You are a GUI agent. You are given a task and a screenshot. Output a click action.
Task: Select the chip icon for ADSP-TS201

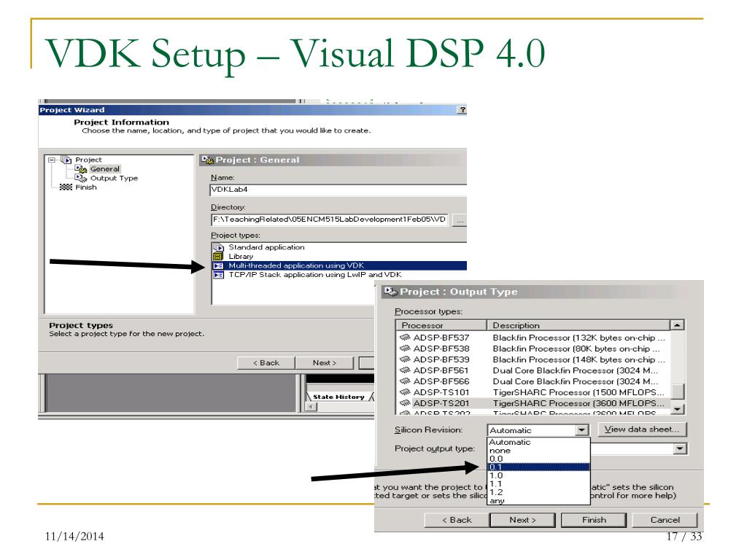(405, 402)
